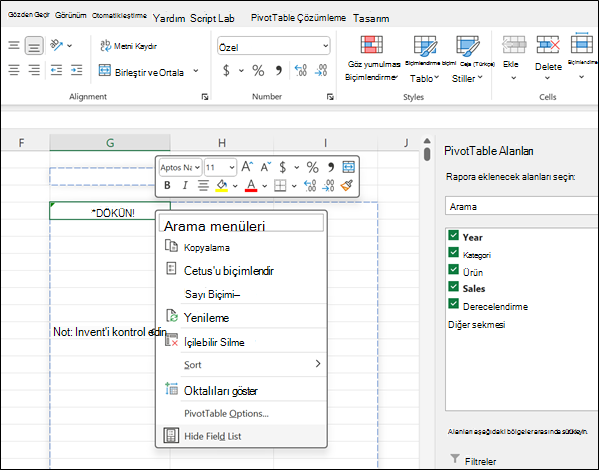
Task: Click the borders icon on the mini toolbar
Action: [280, 186]
